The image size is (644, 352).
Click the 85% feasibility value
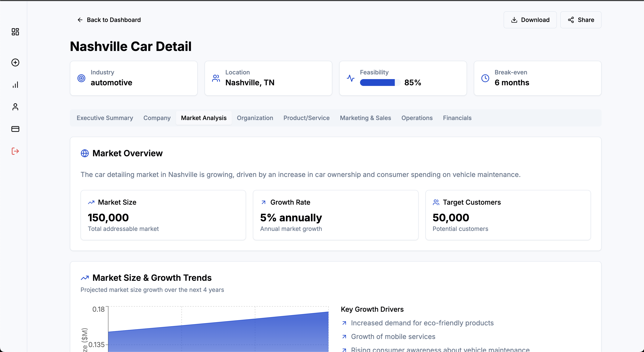[413, 83]
